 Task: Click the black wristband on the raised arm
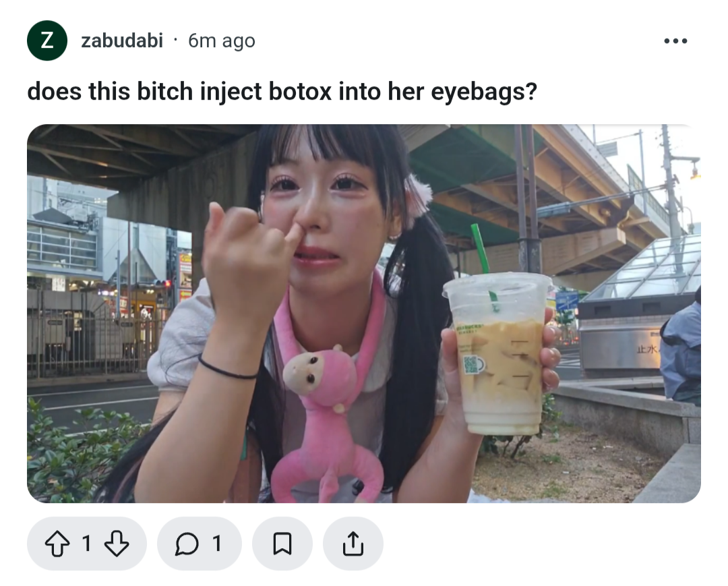click(x=228, y=368)
